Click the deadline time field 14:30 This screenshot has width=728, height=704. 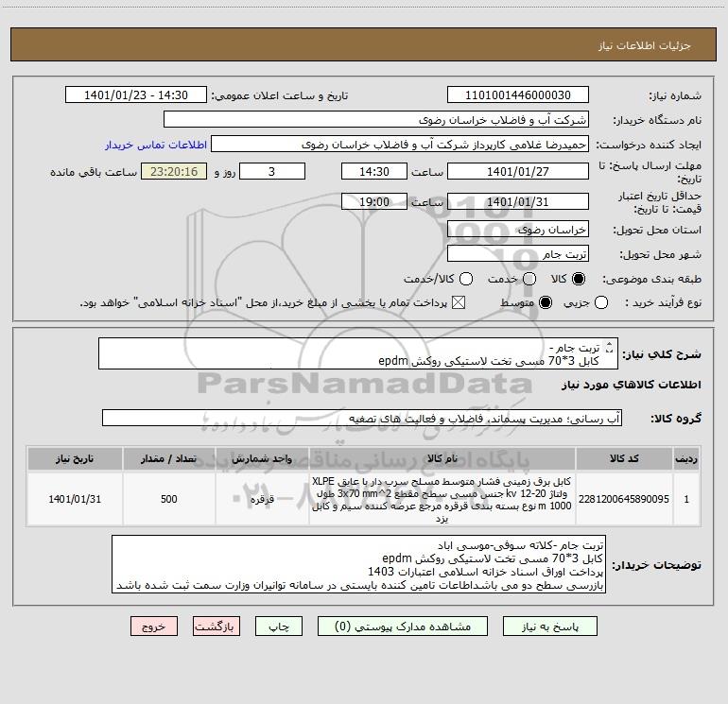click(x=374, y=171)
